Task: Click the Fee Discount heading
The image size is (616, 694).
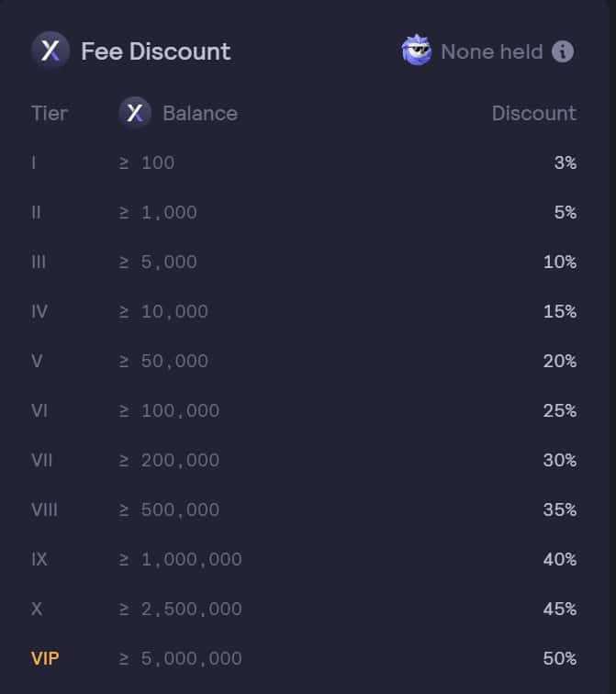Action: tap(156, 51)
